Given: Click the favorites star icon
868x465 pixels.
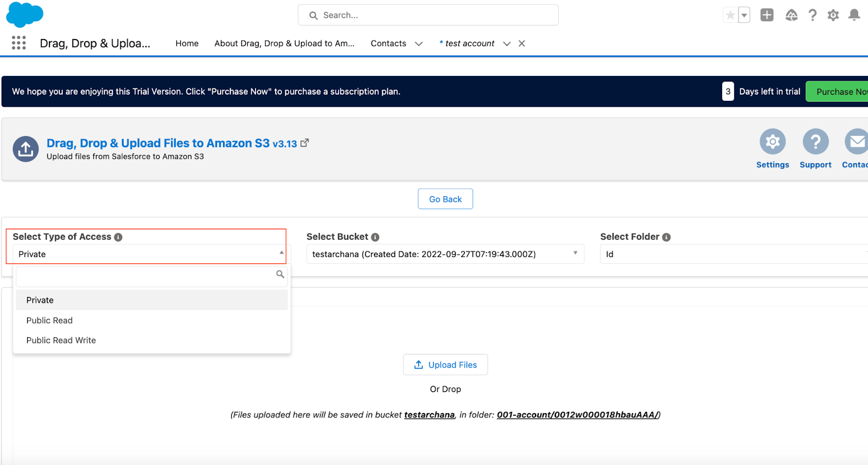Looking at the screenshot, I should coord(730,15).
